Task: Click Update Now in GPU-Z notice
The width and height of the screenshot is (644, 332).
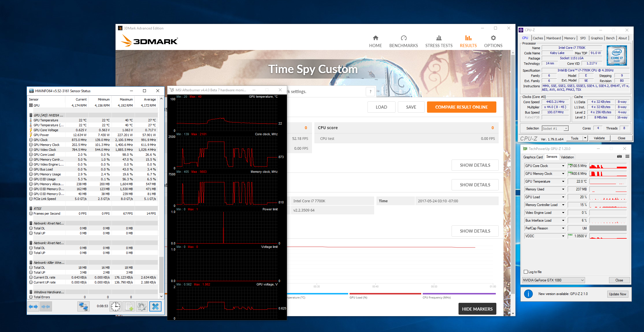Action: click(617, 294)
